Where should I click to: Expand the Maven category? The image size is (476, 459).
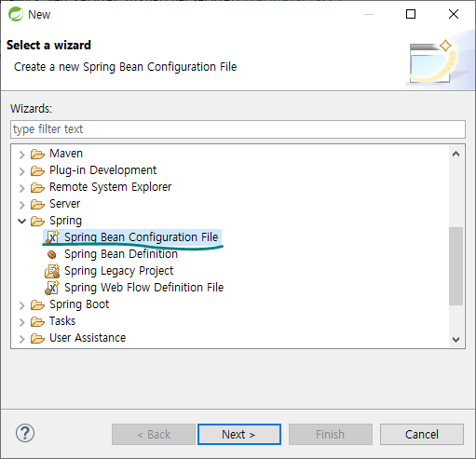tap(21, 155)
